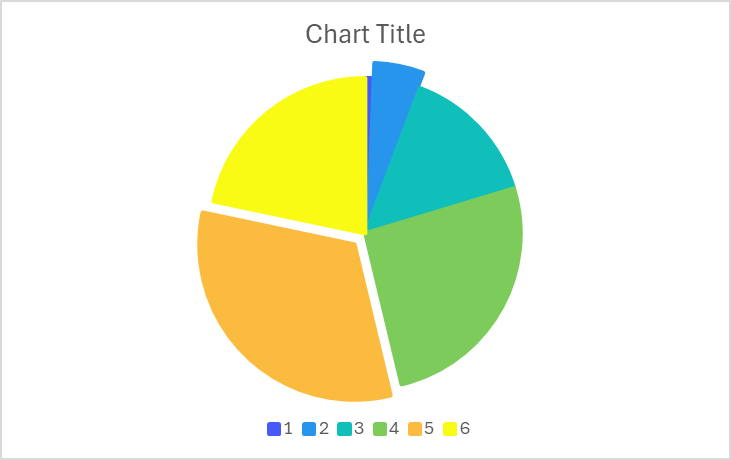Select legend label "1"

pyautogui.click(x=288, y=429)
